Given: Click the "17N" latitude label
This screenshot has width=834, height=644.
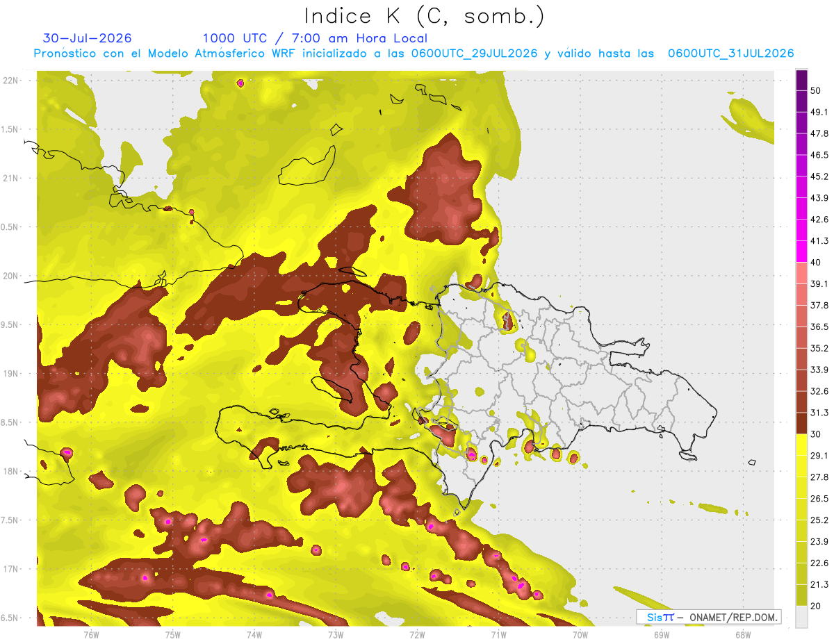Looking at the screenshot, I should [12, 570].
